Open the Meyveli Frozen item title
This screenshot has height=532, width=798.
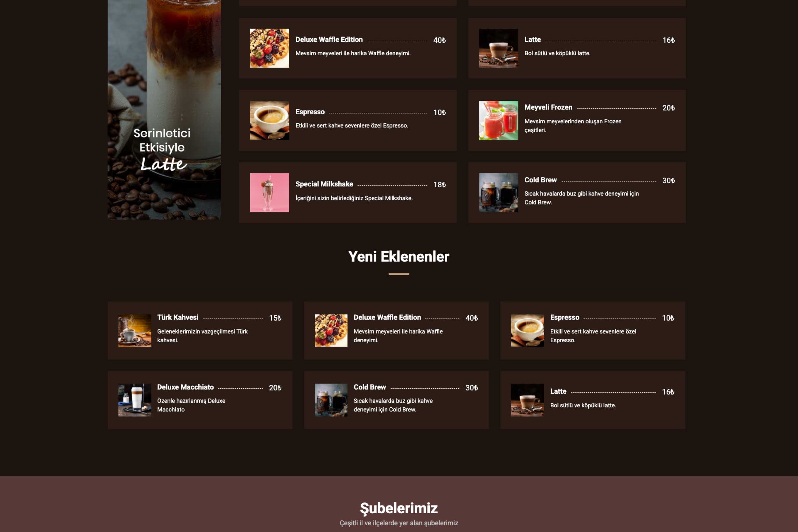pos(548,107)
